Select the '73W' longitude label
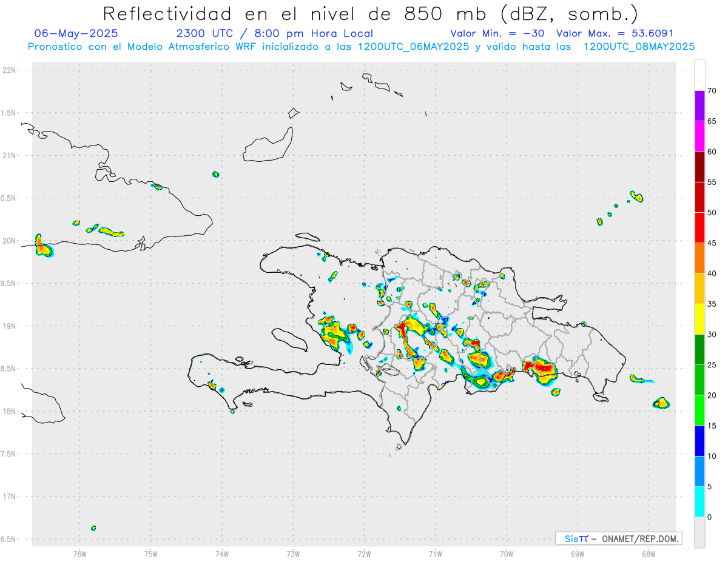The height and width of the screenshot is (562, 728). click(293, 554)
